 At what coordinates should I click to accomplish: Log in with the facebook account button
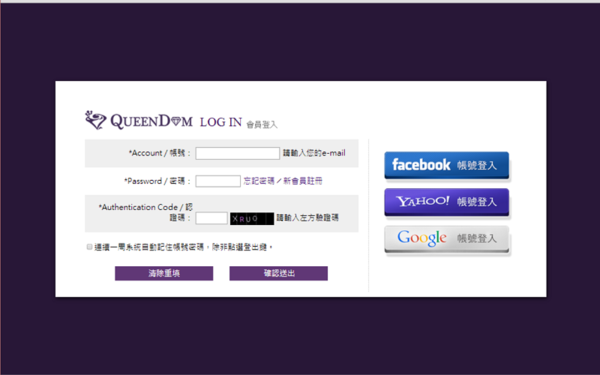(447, 165)
